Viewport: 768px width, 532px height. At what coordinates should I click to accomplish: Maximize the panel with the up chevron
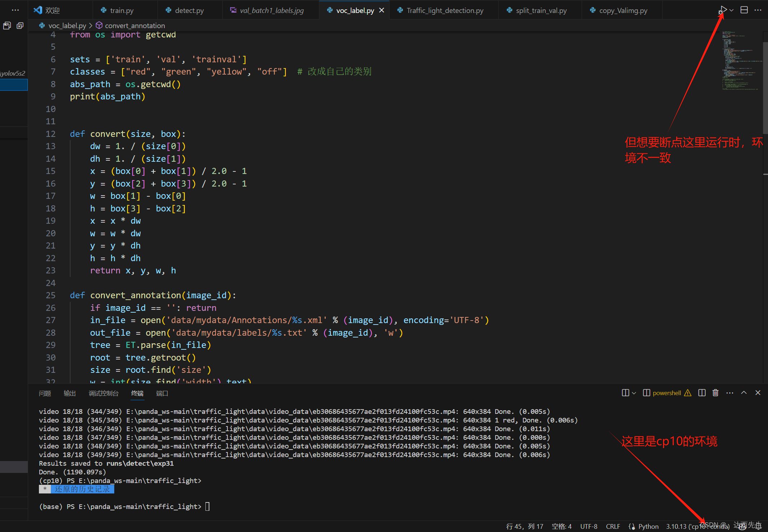[x=744, y=393]
